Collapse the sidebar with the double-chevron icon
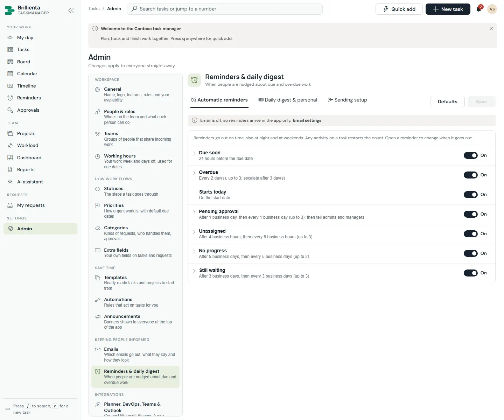 (x=71, y=10)
